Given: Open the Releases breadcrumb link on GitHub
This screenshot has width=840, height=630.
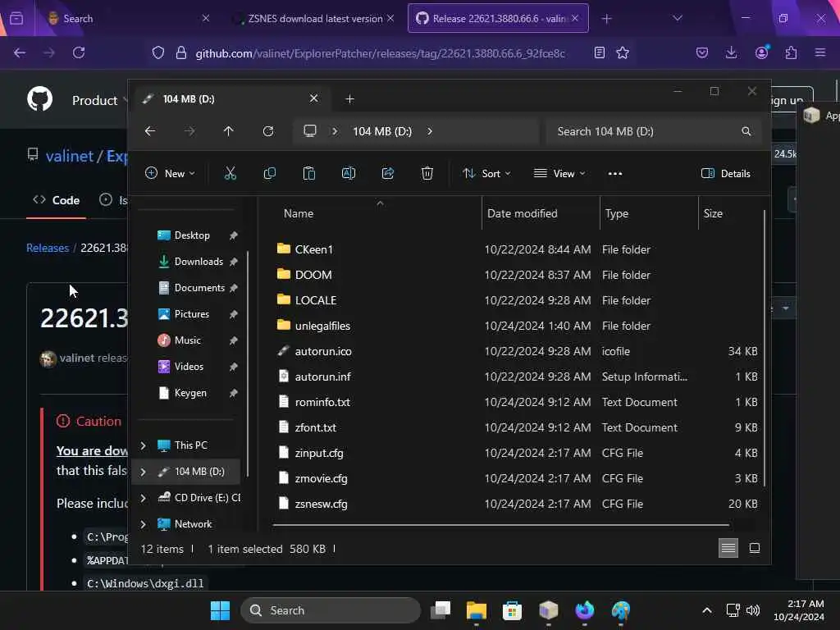Looking at the screenshot, I should point(48,248).
